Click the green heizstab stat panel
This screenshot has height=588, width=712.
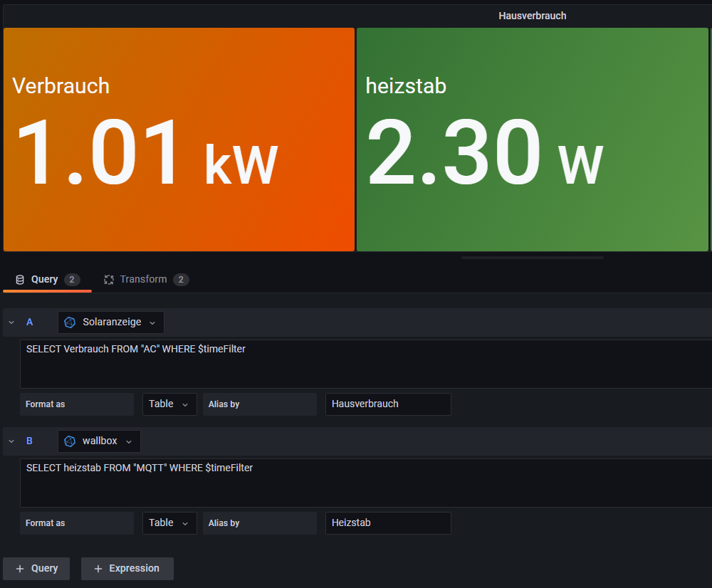click(532, 140)
